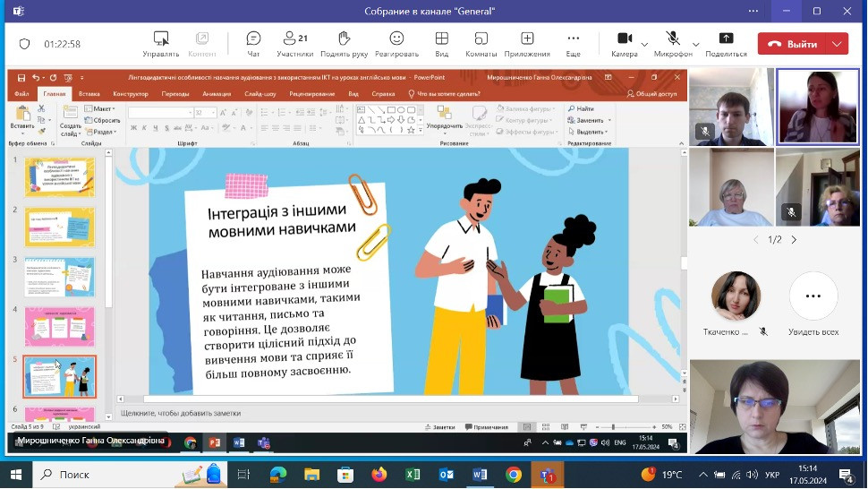Go to next page of video gallery
This screenshot has height=489, width=868.
(x=794, y=240)
